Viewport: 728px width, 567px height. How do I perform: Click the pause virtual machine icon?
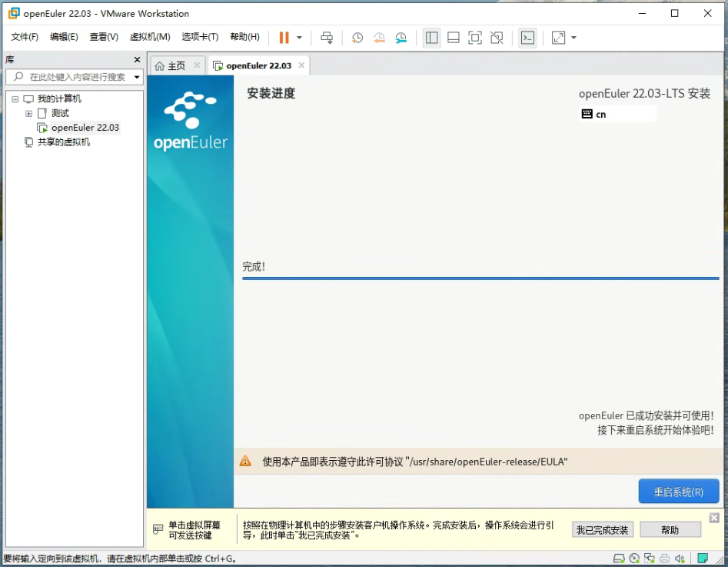284,38
